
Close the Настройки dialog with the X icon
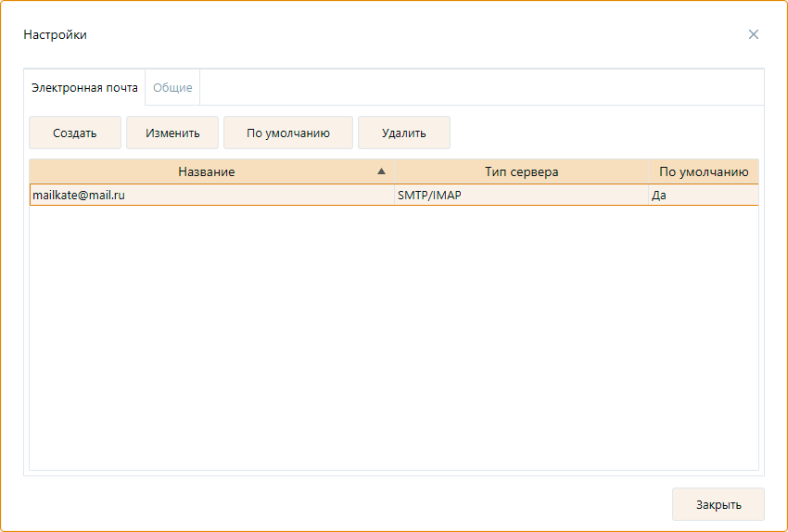tap(753, 34)
